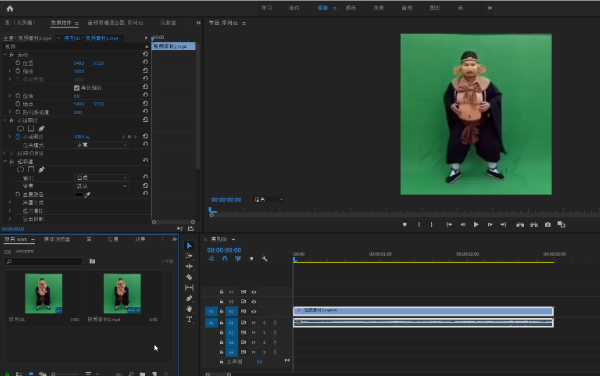Hide the V1 track output

pos(254,312)
